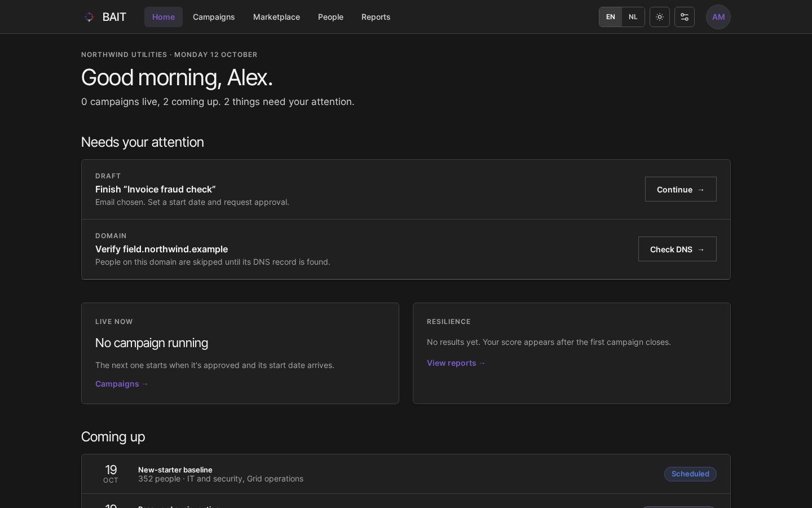The image size is (812, 508).
Task: Click the Scheduled status badge for New-starter baseline
Action: [690, 474]
